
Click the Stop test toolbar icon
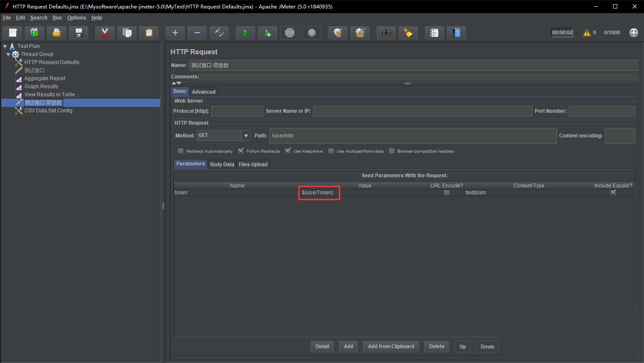coord(290,33)
